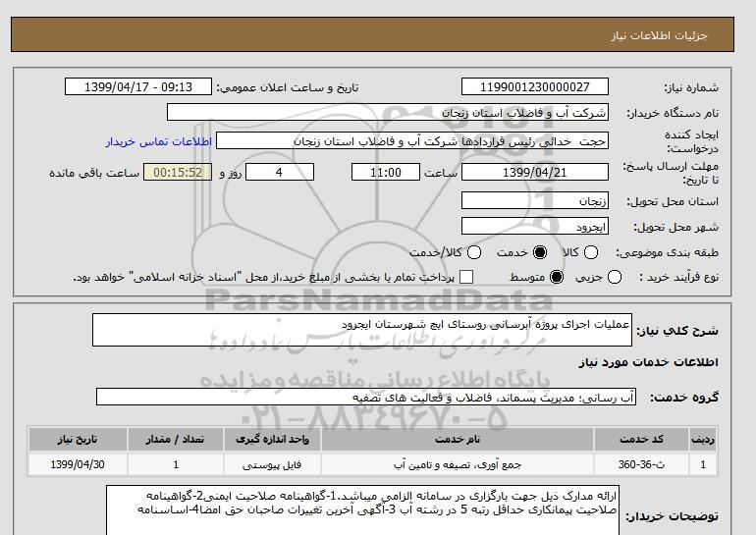Choose the متوسط purchase type radio
The width and height of the screenshot is (756, 535).
coord(557,277)
